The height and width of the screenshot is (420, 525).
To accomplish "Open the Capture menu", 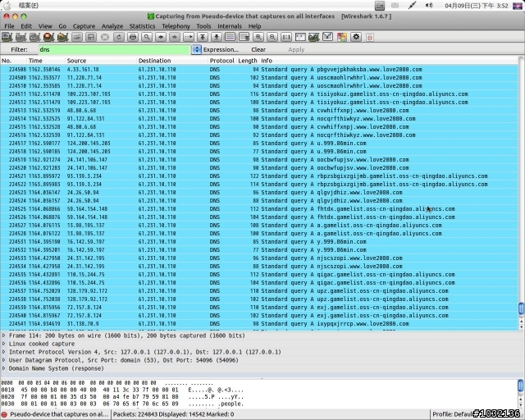I will pos(84,26).
